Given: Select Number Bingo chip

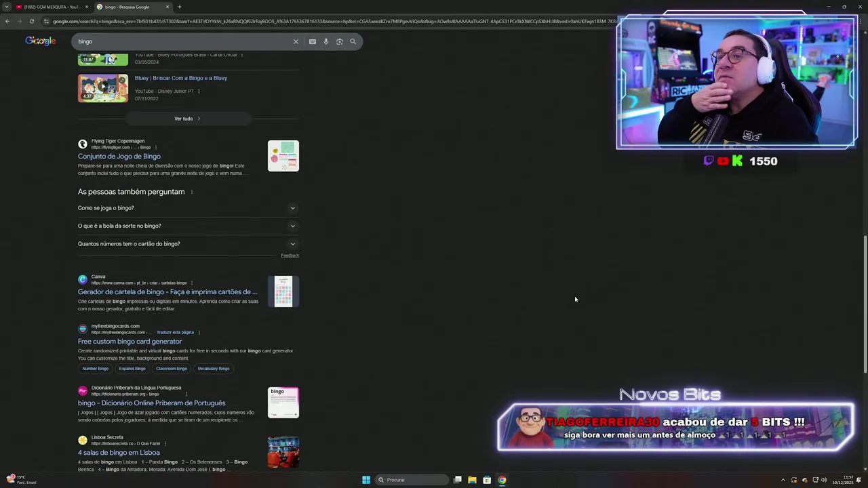Looking at the screenshot, I should tap(96, 369).
